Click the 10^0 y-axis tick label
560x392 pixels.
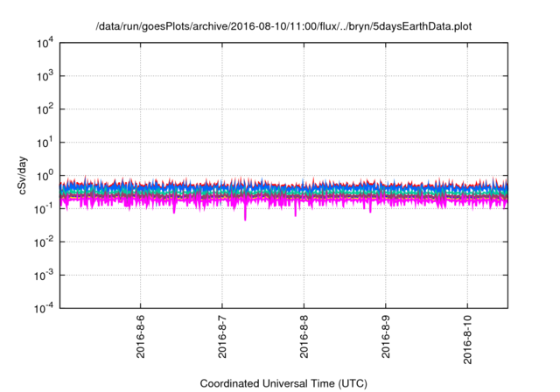[45, 176]
